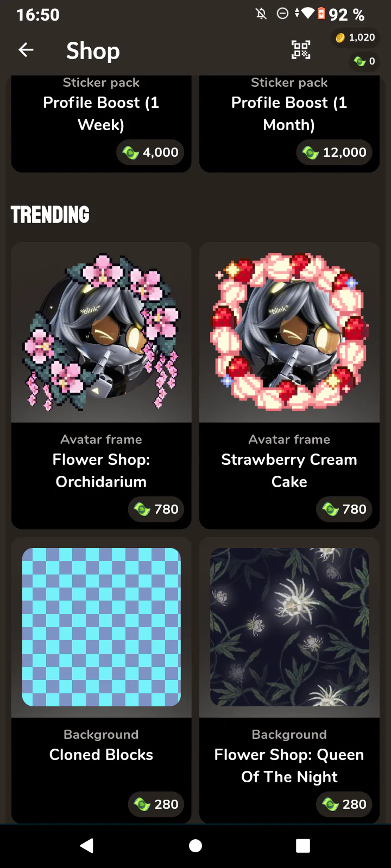This screenshot has height=868, width=391.
Task: Tap the 280 price for Cloned Blocks
Action: coord(156,805)
